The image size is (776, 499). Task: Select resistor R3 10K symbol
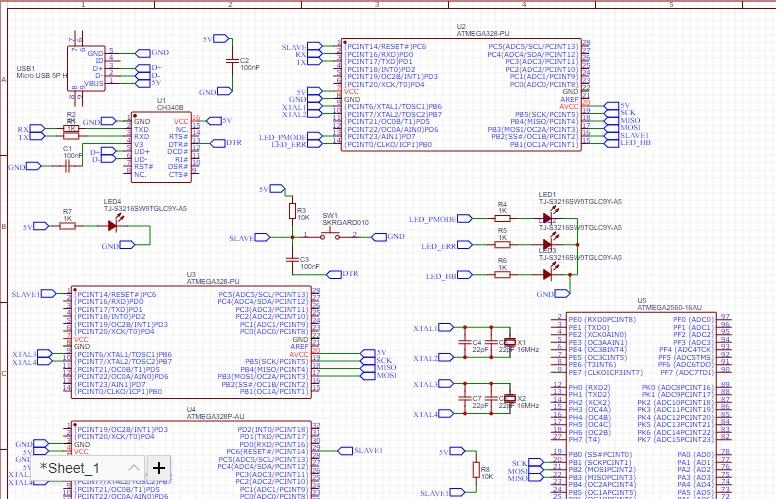click(292, 211)
